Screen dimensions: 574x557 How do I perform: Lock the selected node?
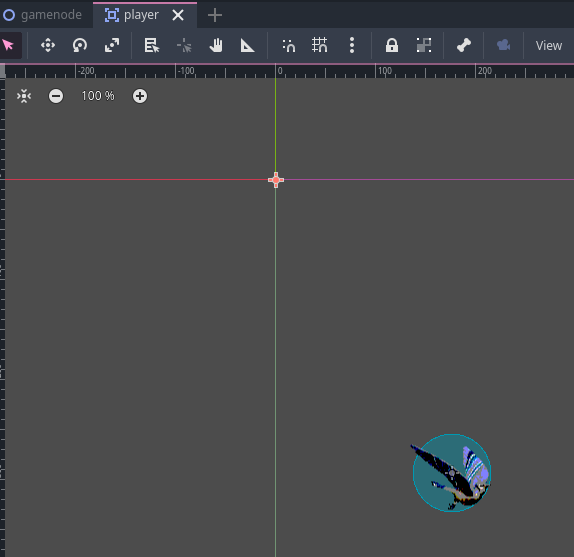(392, 45)
